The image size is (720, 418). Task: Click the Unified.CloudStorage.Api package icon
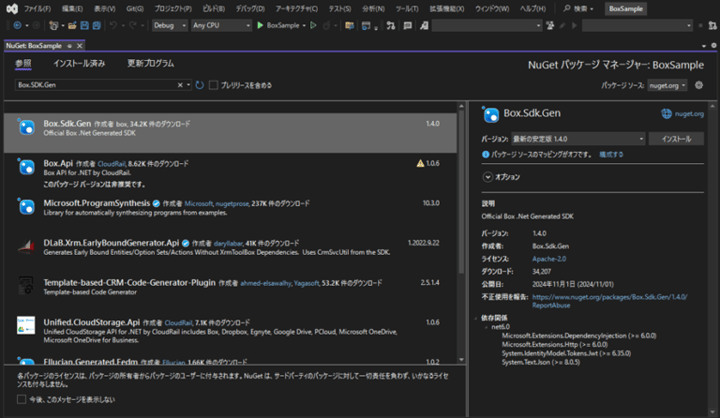click(28, 326)
